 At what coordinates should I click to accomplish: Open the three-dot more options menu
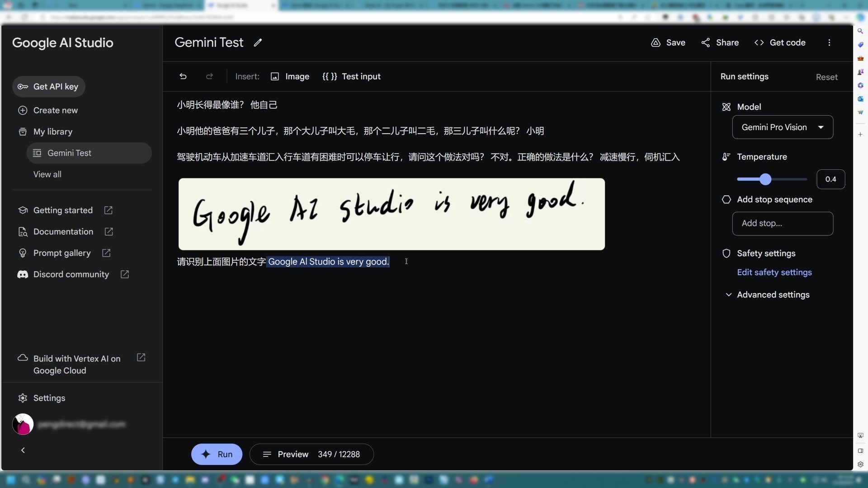click(x=829, y=42)
